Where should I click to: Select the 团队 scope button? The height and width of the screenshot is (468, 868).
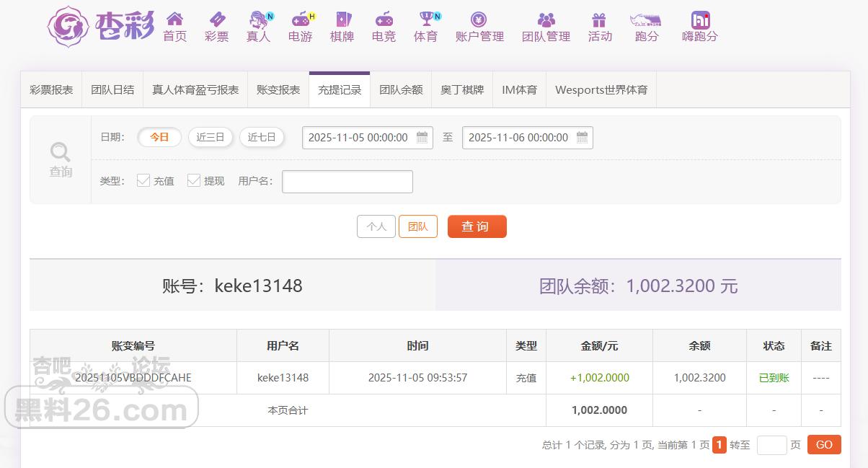pyautogui.click(x=417, y=226)
